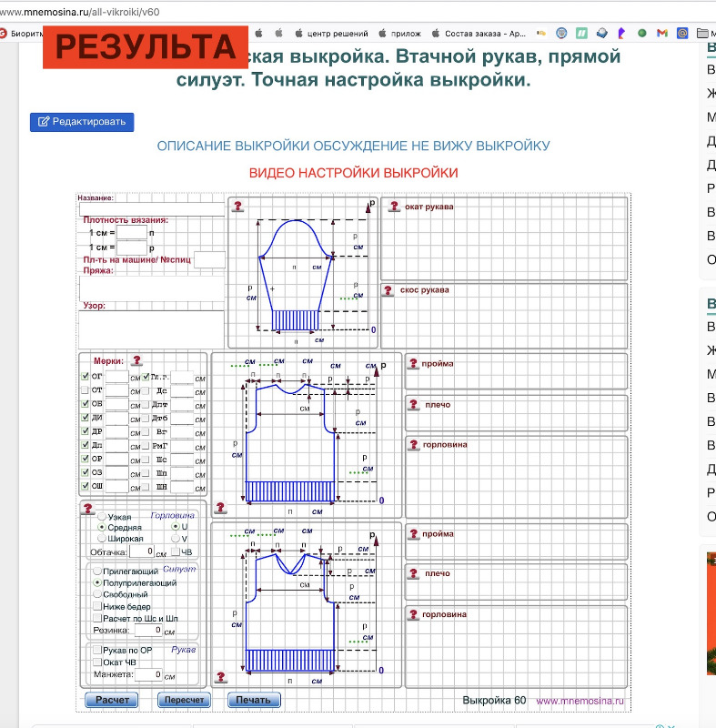716x728 pixels.
Task: Select V neckline shape radio button
Action: tap(174, 539)
